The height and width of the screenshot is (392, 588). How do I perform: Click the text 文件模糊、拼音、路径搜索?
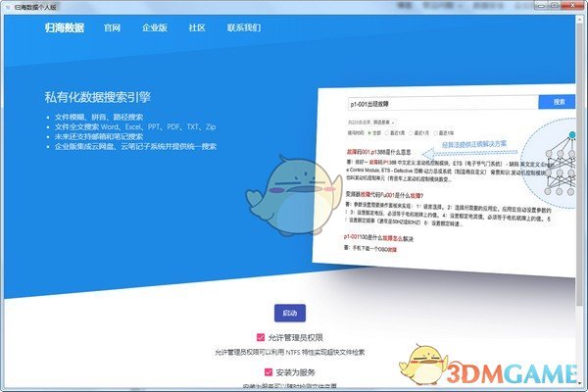[99, 117]
